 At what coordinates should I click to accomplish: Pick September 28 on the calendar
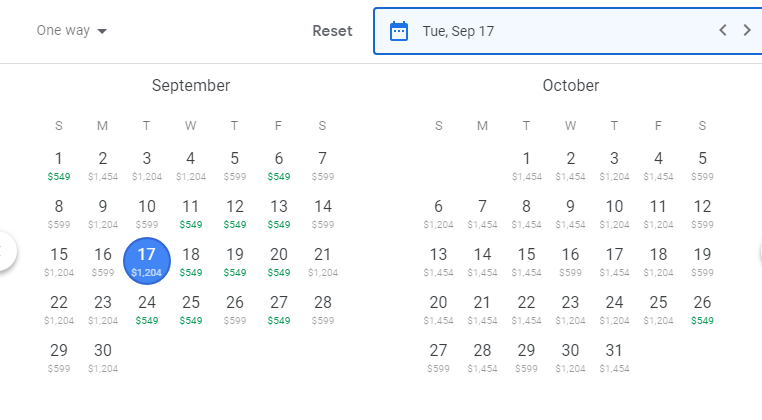[x=322, y=308]
